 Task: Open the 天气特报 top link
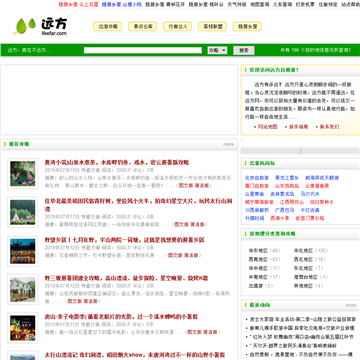pyautogui.click(x=237, y=4)
